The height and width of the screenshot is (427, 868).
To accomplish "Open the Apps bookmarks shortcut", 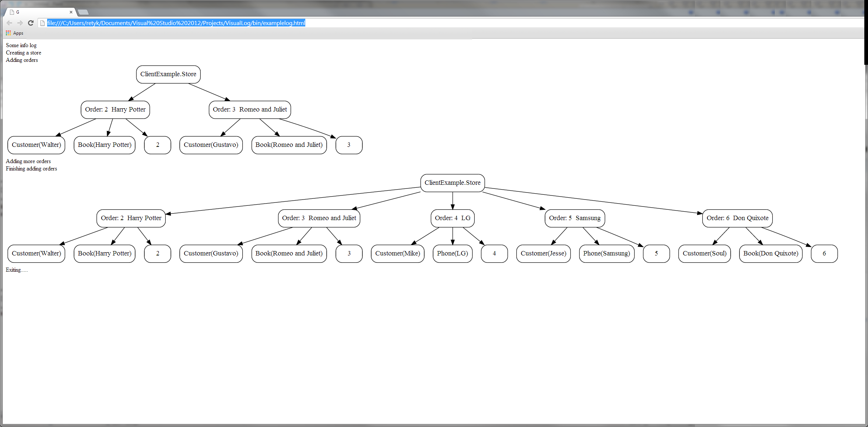I will click(x=15, y=33).
